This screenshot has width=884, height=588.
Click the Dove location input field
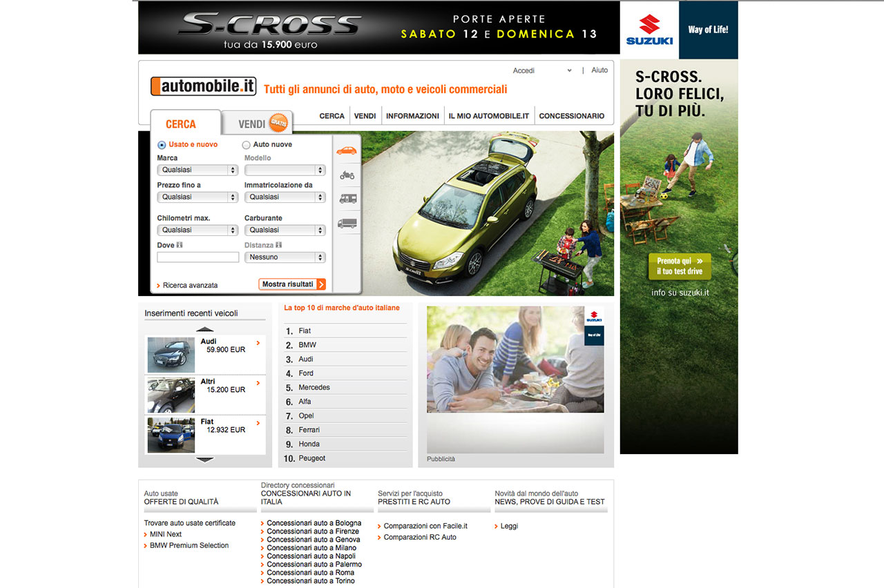[198, 257]
